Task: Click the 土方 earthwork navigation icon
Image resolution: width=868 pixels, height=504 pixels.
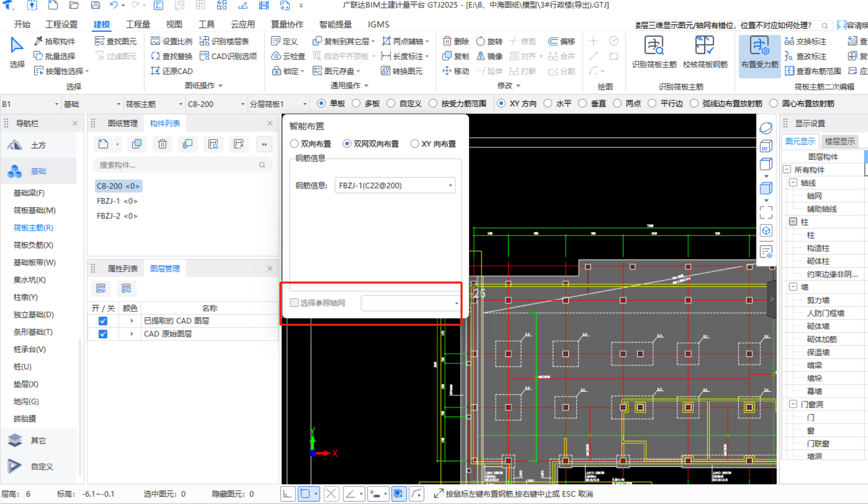Action: click(x=15, y=145)
